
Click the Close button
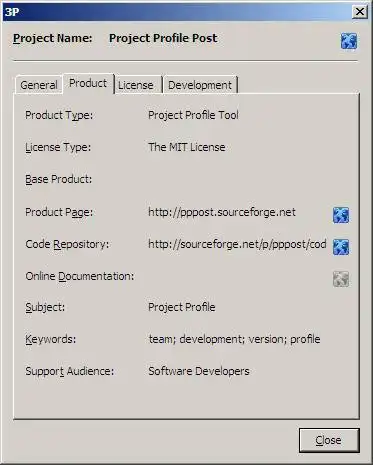coord(329,440)
